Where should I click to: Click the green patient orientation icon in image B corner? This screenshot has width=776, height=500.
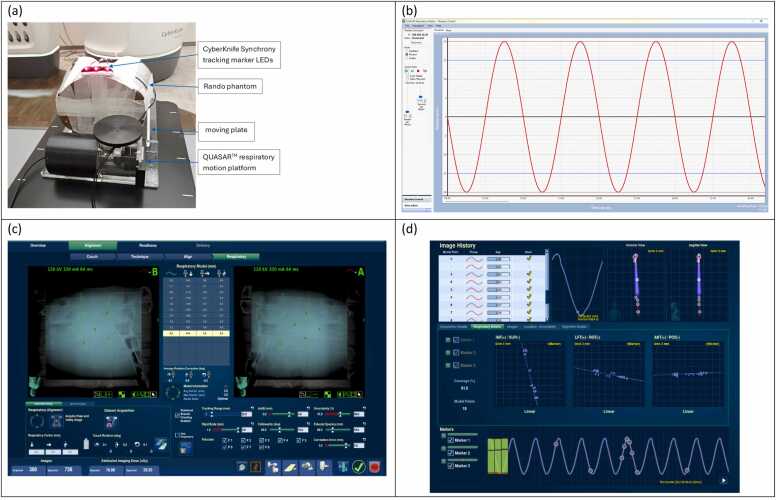[x=35, y=386]
